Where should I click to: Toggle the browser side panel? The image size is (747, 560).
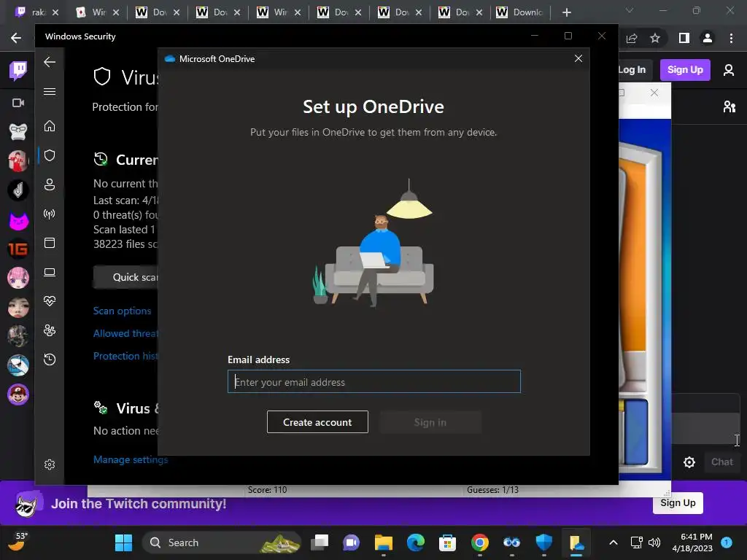point(684,38)
